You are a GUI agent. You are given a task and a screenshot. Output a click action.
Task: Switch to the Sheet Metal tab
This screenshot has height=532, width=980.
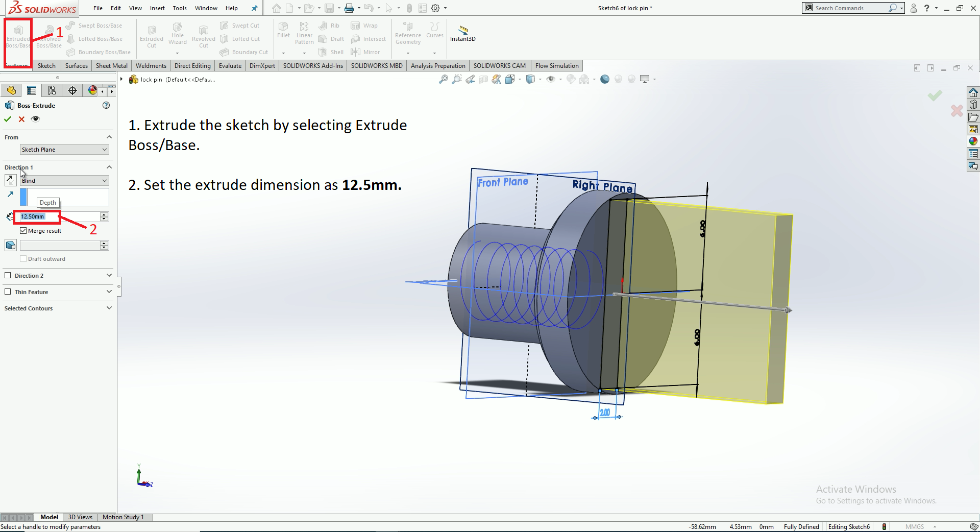(x=111, y=66)
